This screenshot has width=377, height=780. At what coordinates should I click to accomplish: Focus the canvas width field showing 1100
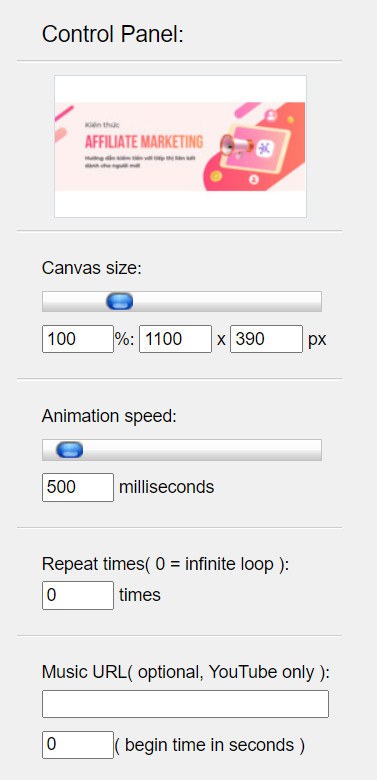click(176, 339)
